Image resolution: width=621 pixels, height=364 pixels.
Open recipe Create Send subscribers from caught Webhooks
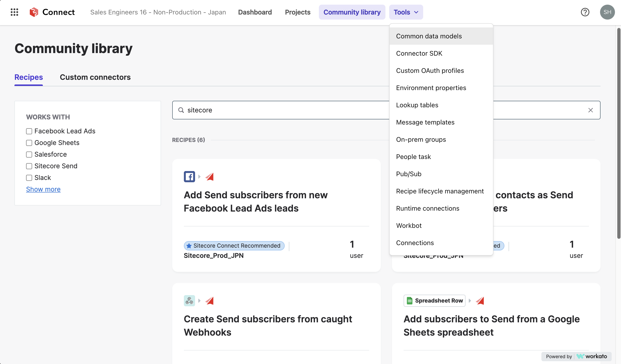click(268, 326)
